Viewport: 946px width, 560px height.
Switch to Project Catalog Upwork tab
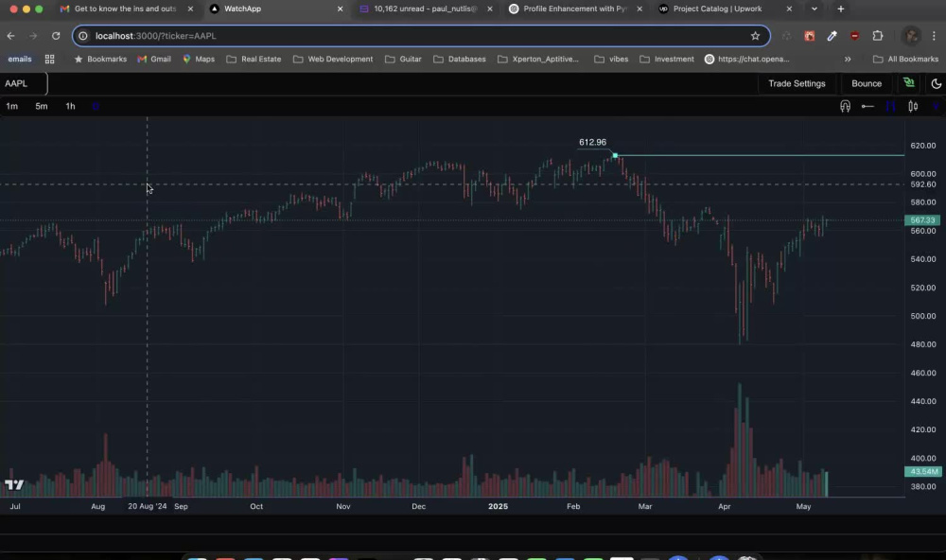724,9
